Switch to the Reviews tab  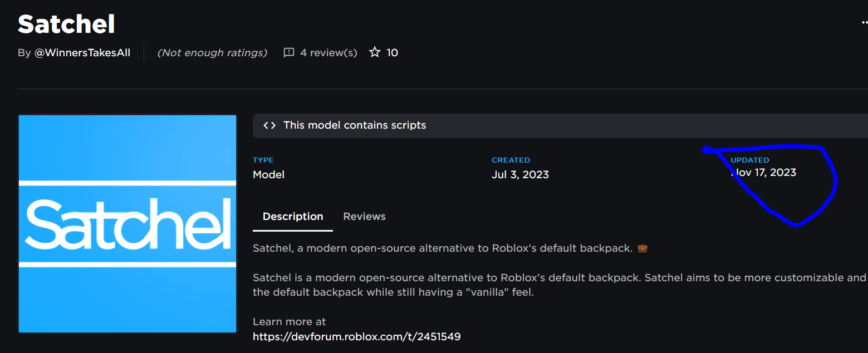point(364,216)
